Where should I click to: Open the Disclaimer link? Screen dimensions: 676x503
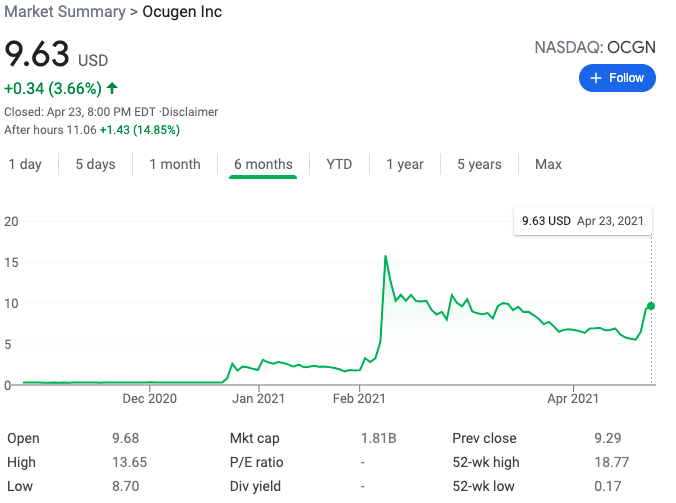click(190, 112)
